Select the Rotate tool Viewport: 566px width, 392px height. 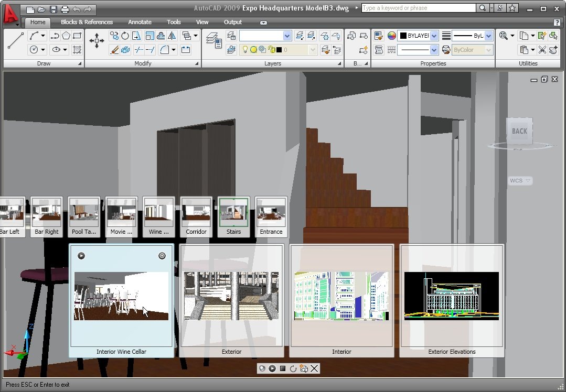pyautogui.click(x=125, y=36)
